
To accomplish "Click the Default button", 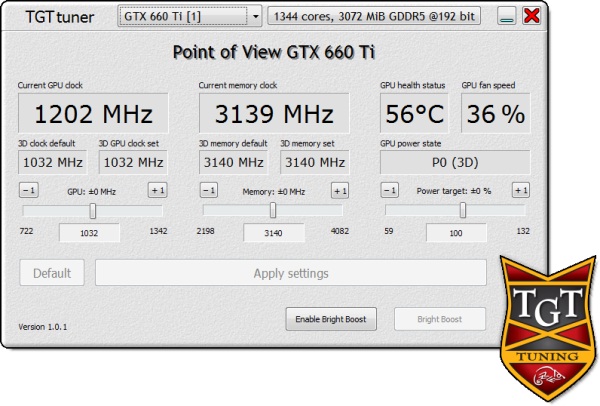I will (52, 273).
